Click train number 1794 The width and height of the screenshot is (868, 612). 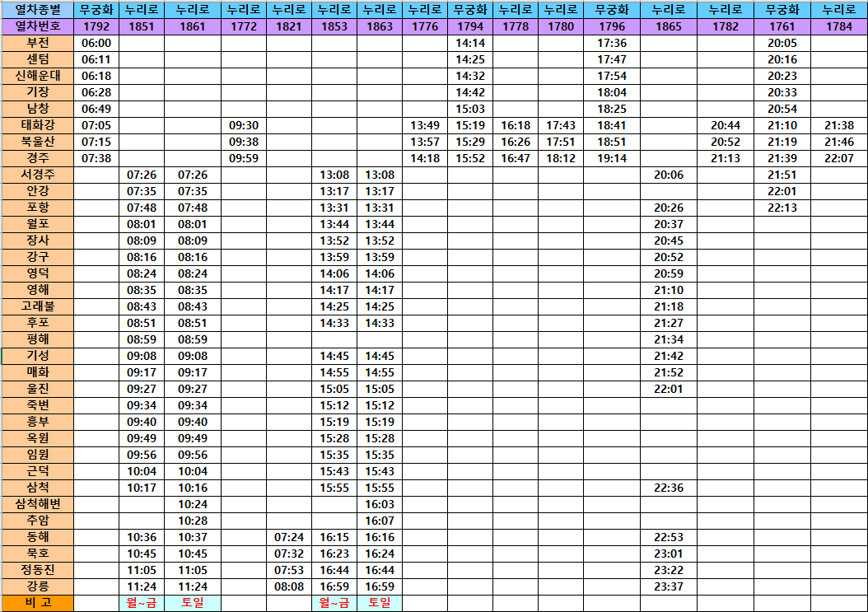pos(470,26)
